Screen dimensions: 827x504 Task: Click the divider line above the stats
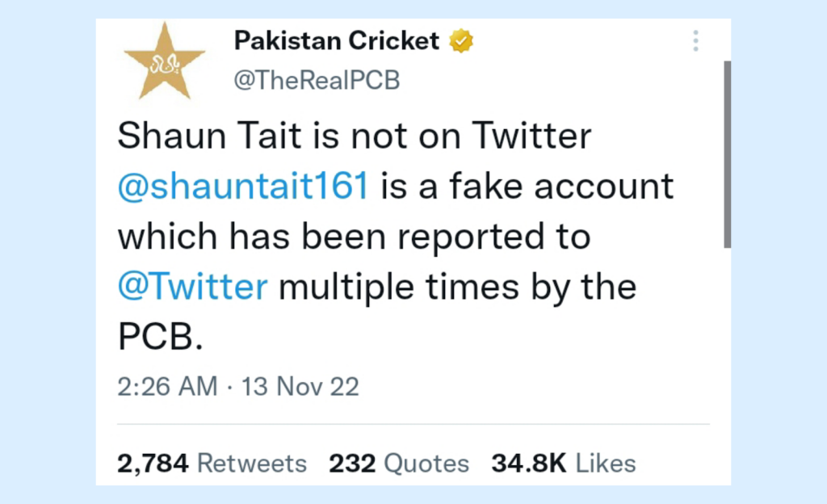pos(413,424)
